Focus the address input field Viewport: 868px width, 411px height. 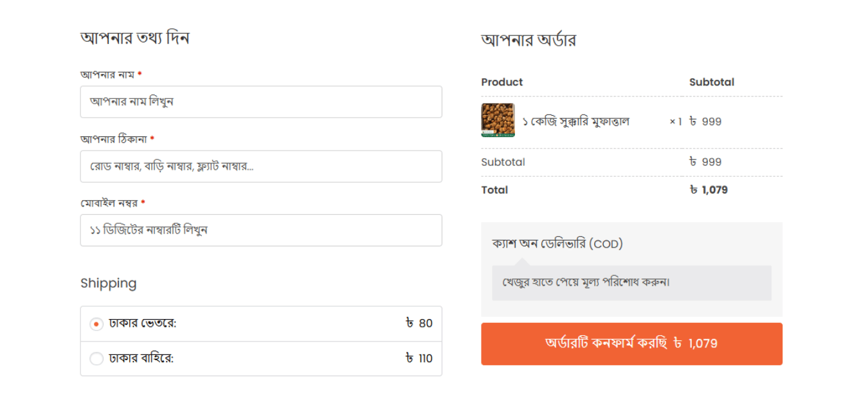point(260,166)
